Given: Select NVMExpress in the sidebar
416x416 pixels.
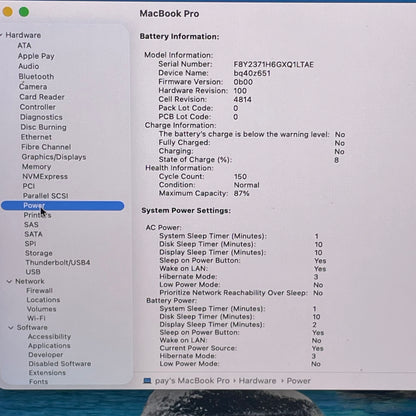Looking at the screenshot, I should pos(45,176).
